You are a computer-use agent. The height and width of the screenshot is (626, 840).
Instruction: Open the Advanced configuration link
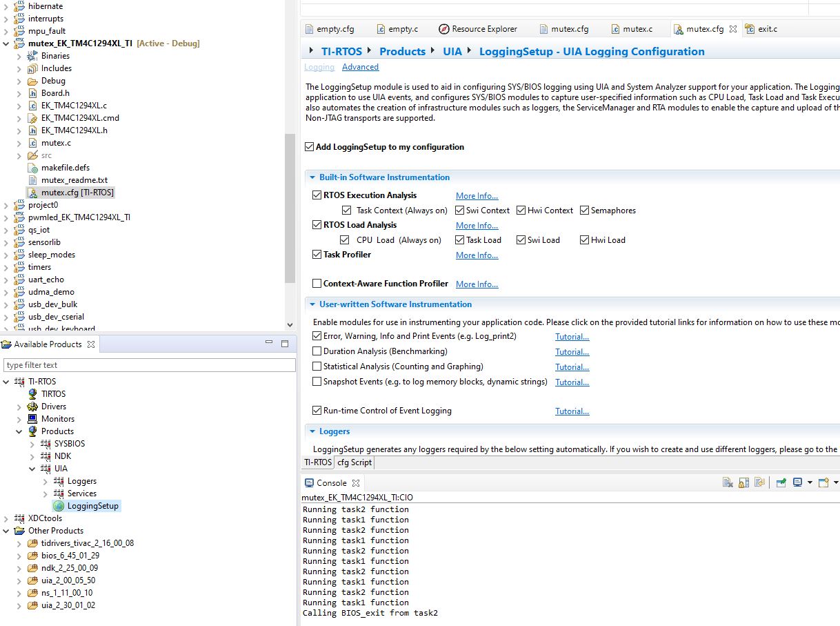pyautogui.click(x=360, y=67)
